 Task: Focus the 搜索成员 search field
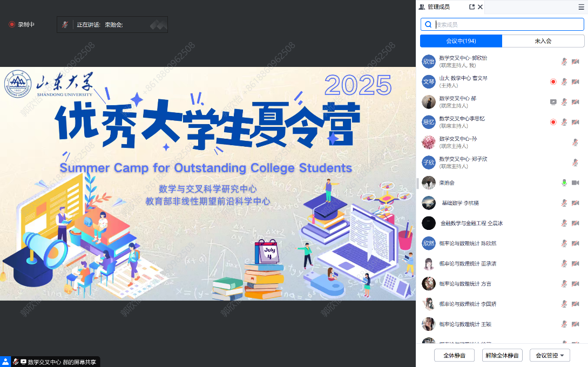click(502, 24)
